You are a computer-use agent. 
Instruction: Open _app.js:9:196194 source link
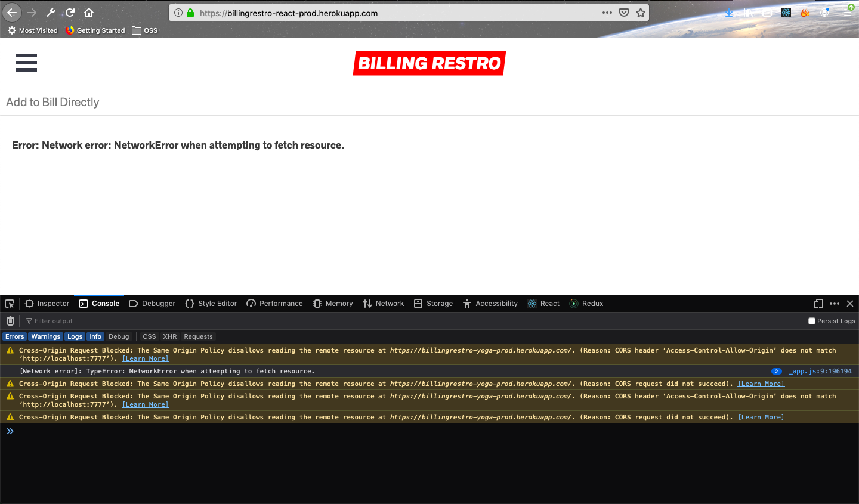tap(820, 371)
